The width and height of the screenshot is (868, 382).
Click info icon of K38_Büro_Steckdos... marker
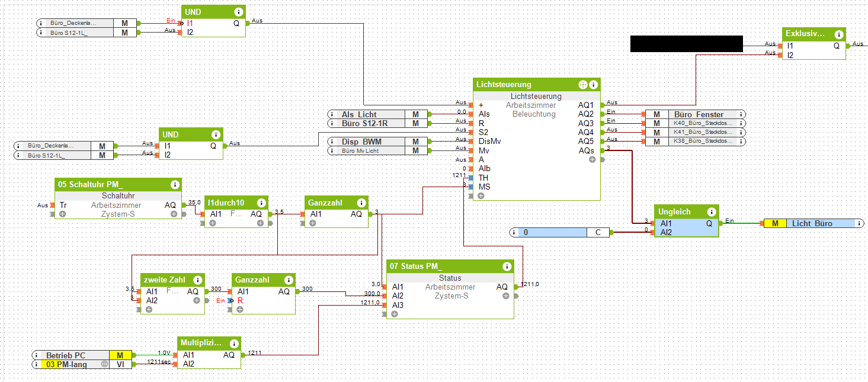tap(742, 142)
